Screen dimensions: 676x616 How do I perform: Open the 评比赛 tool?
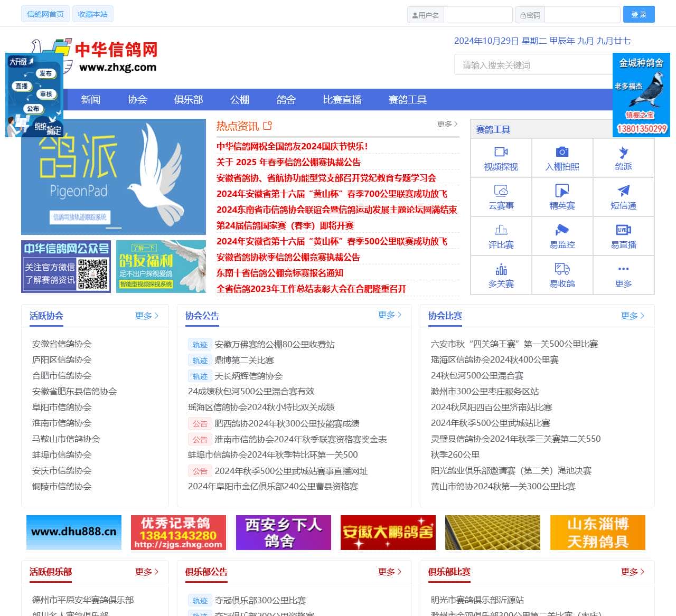501,236
